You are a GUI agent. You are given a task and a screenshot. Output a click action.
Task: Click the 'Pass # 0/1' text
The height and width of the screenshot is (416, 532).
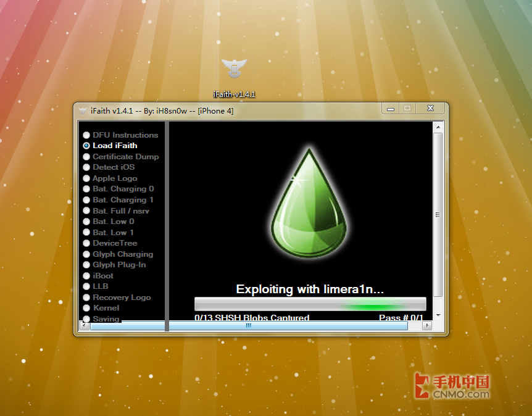pyautogui.click(x=401, y=318)
